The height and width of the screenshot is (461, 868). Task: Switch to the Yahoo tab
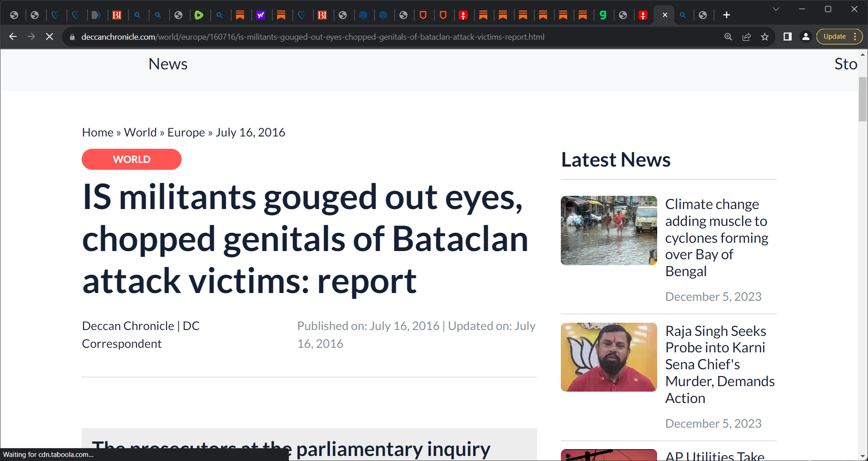point(261,15)
